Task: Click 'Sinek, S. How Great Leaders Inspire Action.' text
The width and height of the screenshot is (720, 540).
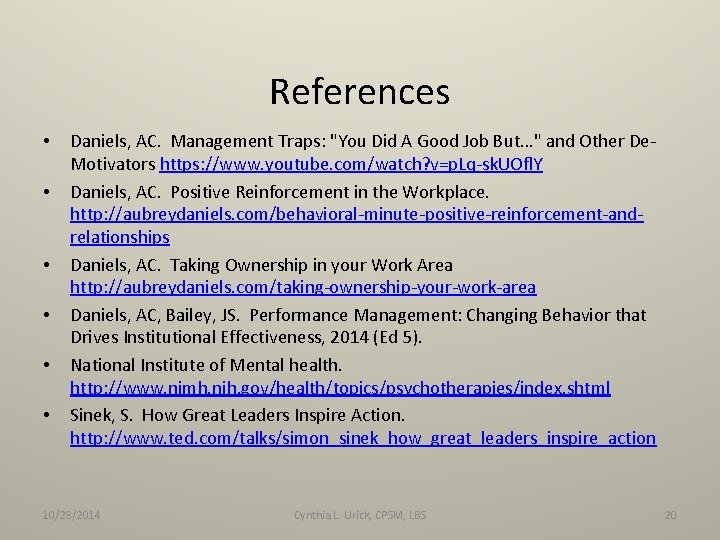Action: click(x=237, y=415)
